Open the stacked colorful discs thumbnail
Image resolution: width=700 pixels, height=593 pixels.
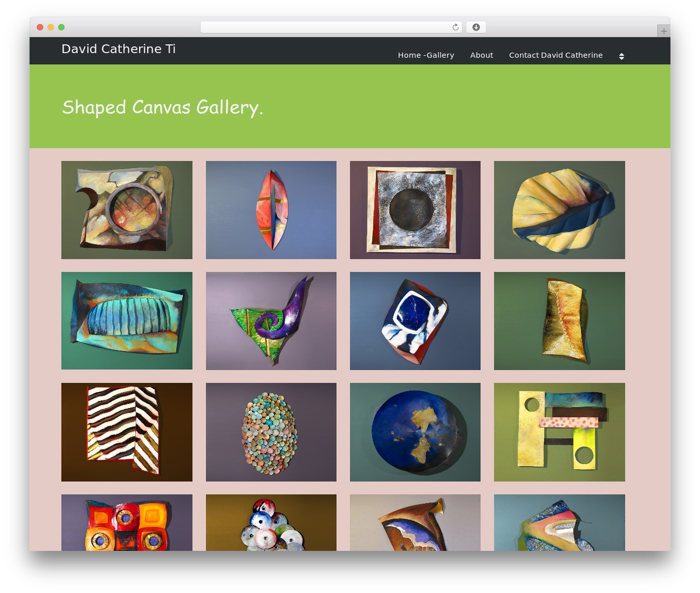pos(271,522)
